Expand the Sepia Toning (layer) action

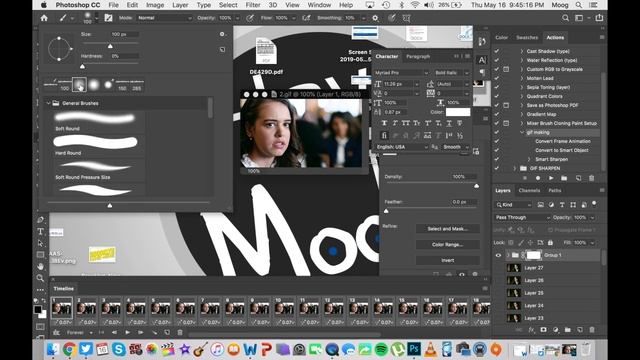click(522, 87)
